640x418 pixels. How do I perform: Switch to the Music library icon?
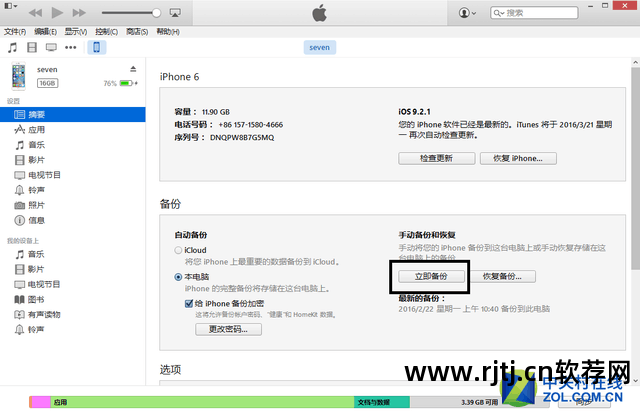coord(13,47)
